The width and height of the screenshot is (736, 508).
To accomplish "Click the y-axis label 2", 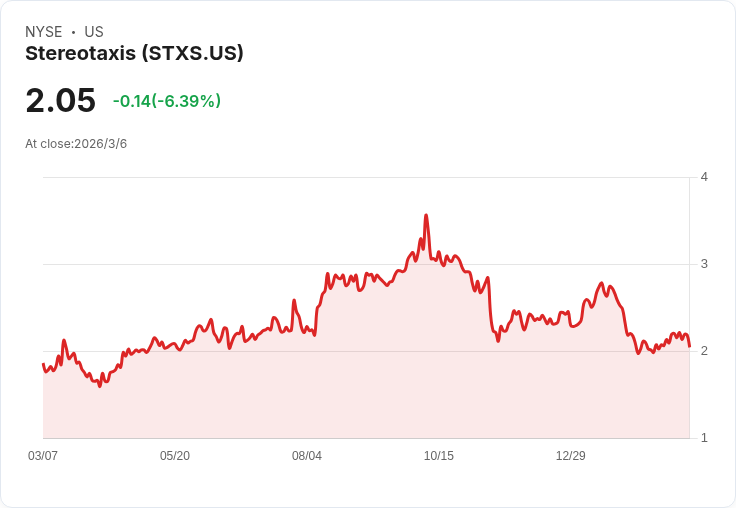I will click(704, 351).
